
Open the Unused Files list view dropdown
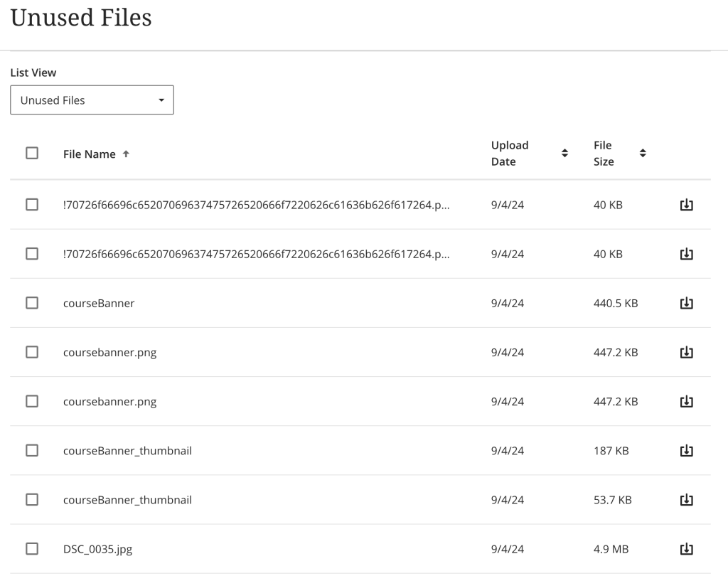click(x=92, y=100)
